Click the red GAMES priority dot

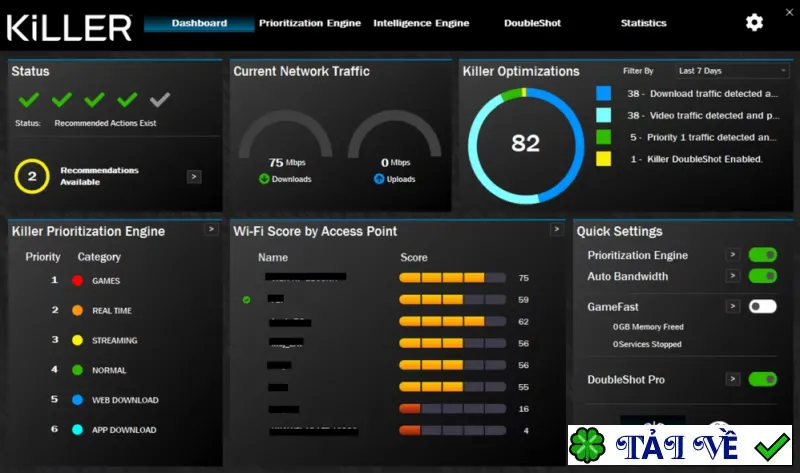pos(78,281)
